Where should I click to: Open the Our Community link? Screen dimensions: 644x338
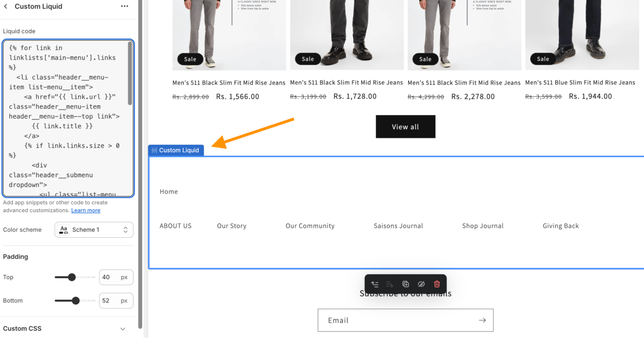pyautogui.click(x=310, y=226)
